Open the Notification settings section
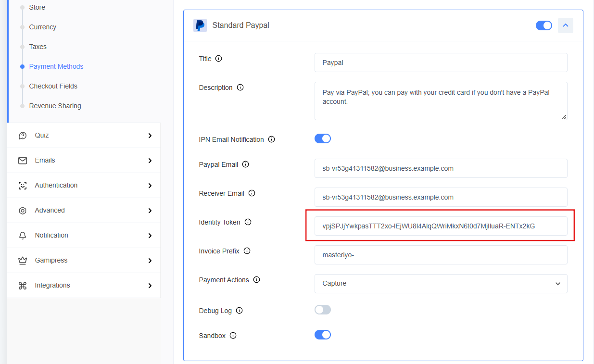This screenshot has height=364, width=594. (84, 236)
